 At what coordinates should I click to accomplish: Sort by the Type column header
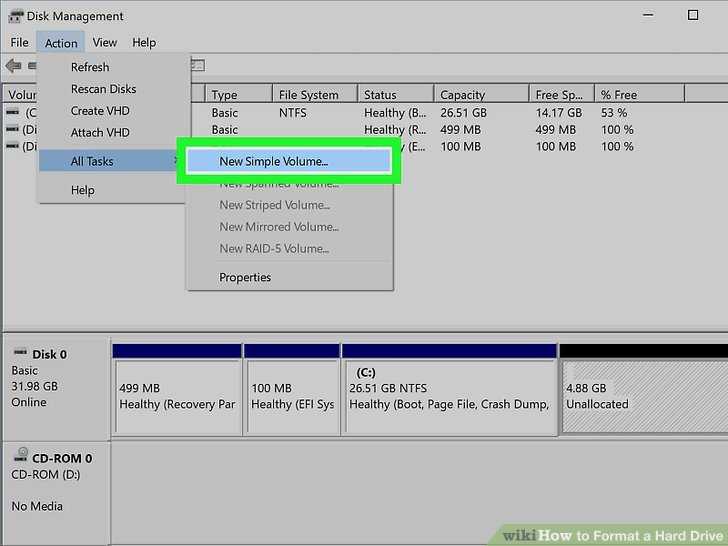pos(238,95)
